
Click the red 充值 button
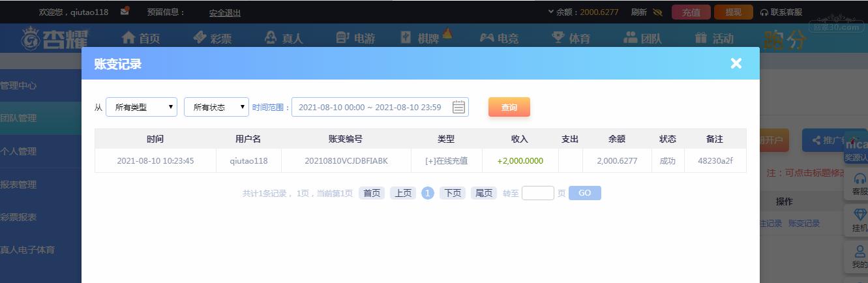click(x=691, y=12)
